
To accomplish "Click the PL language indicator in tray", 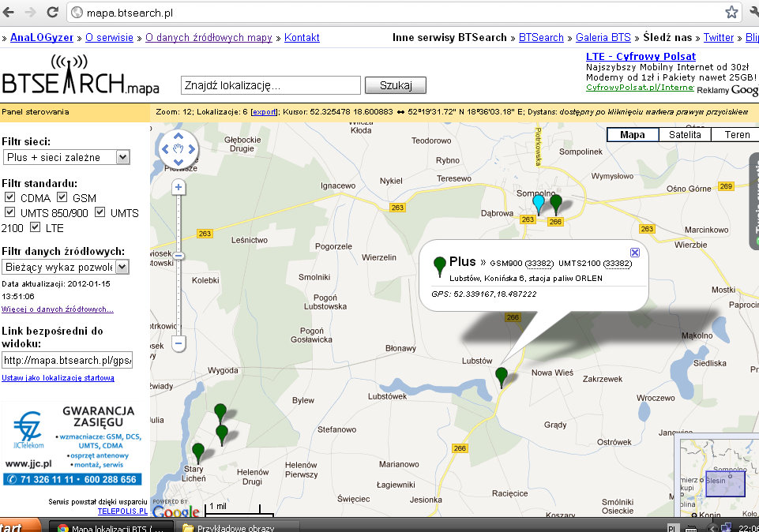I will pos(672,528).
